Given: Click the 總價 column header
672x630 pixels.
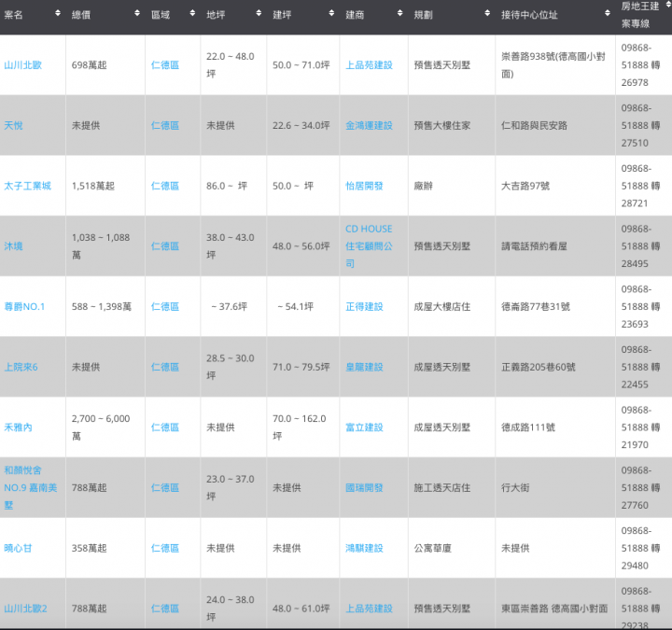Looking at the screenshot, I should point(81,15).
